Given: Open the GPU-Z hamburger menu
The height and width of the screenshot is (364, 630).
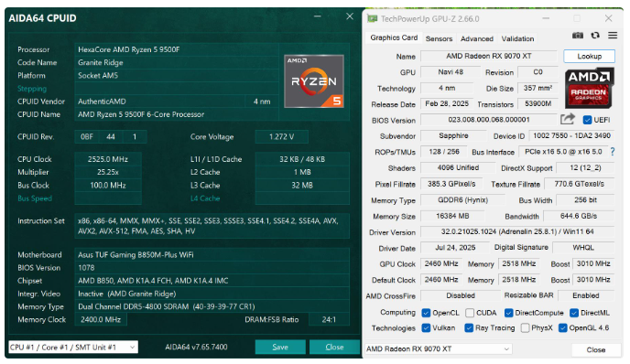Looking at the screenshot, I should [613, 36].
